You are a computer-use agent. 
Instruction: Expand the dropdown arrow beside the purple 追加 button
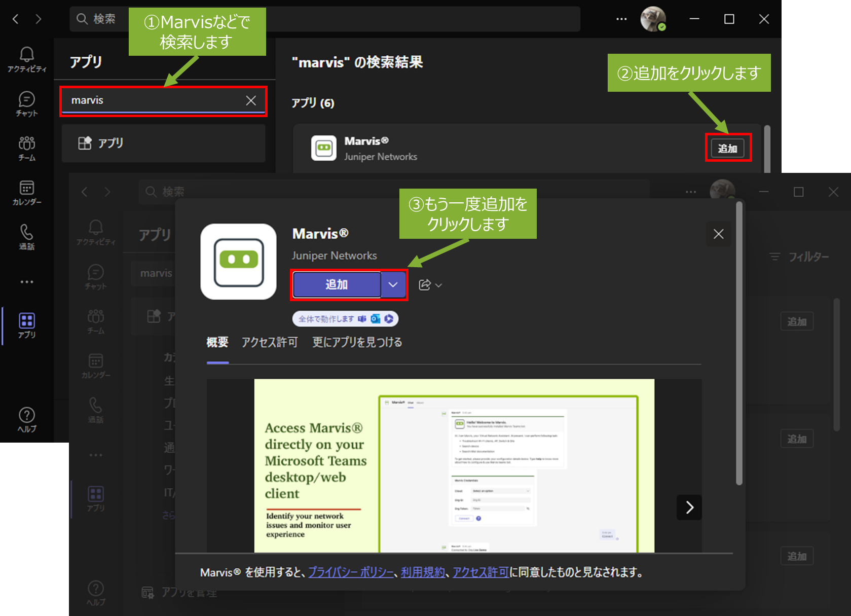coord(393,285)
